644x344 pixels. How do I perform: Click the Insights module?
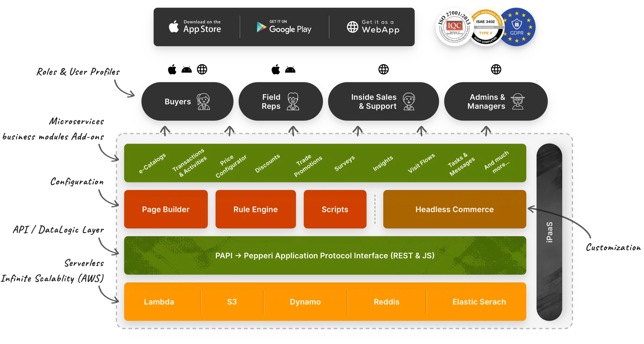(383, 163)
